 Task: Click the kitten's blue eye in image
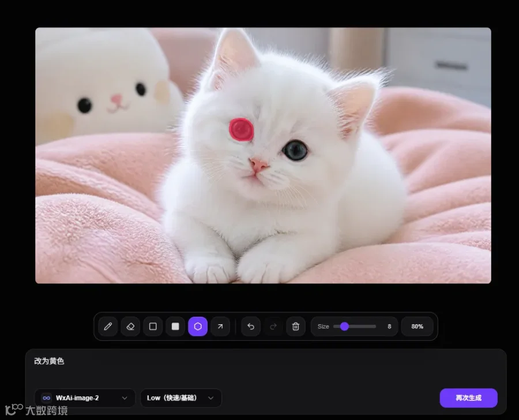[x=295, y=151]
